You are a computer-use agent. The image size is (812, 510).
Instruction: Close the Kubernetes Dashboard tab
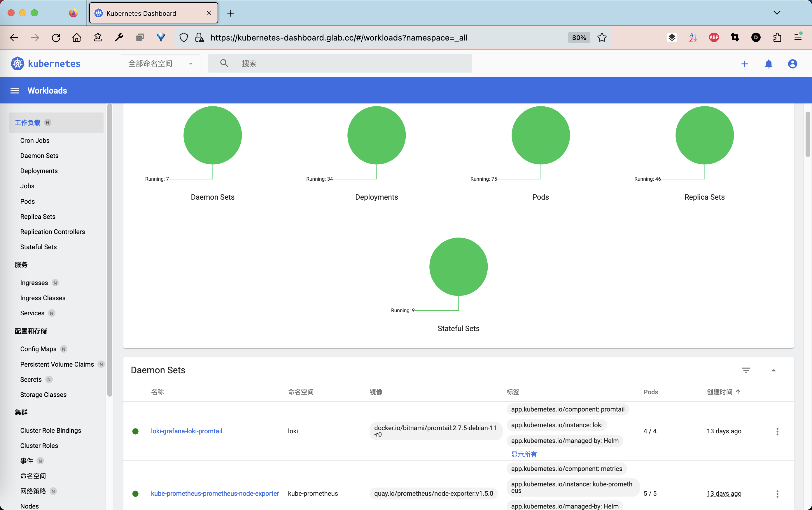coord(209,13)
